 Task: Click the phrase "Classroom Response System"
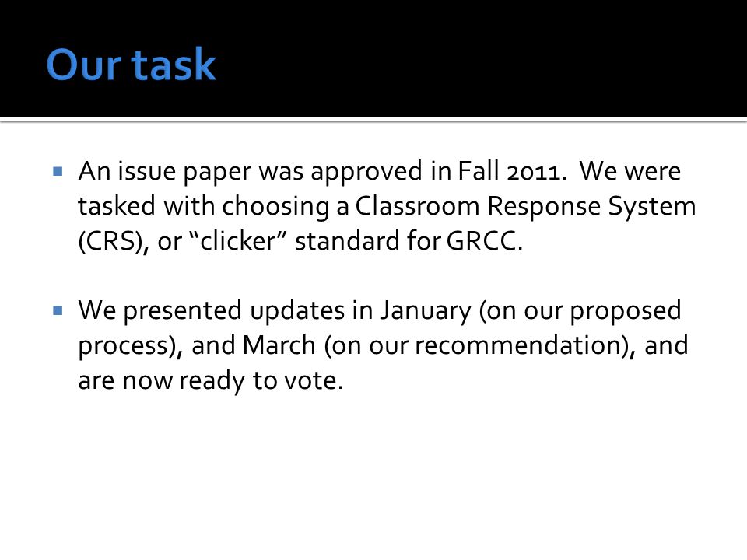pos(525,207)
